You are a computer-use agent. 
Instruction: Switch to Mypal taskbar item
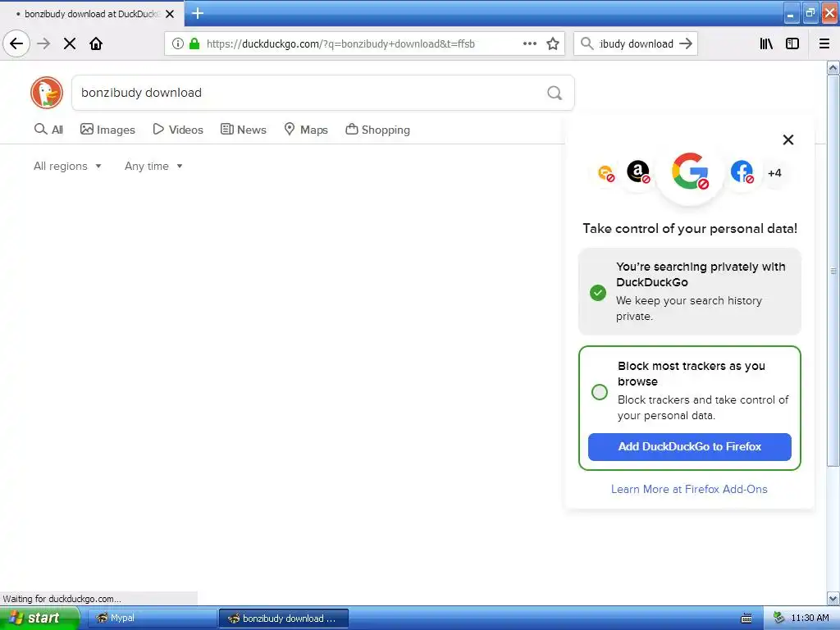pyautogui.click(x=152, y=618)
